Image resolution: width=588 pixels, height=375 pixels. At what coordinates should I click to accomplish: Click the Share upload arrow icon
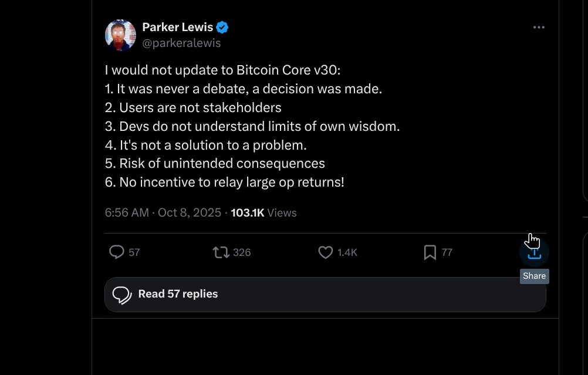point(534,254)
